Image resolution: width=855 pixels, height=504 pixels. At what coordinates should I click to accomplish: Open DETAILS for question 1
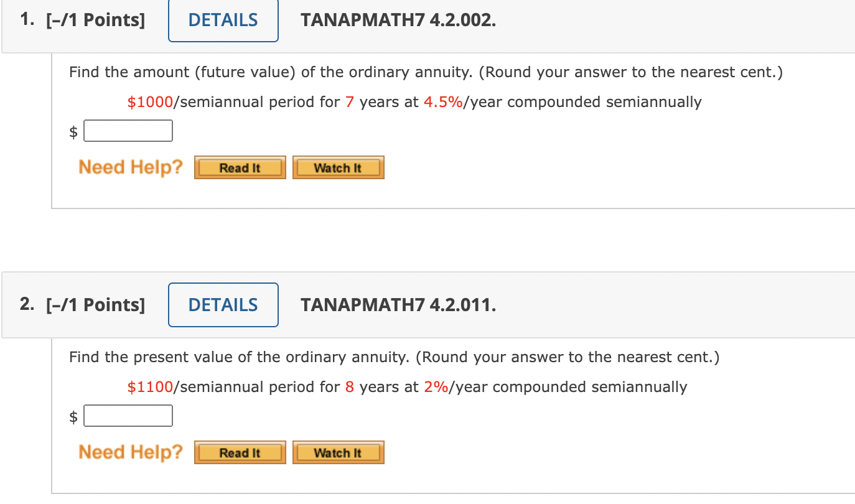point(223,21)
